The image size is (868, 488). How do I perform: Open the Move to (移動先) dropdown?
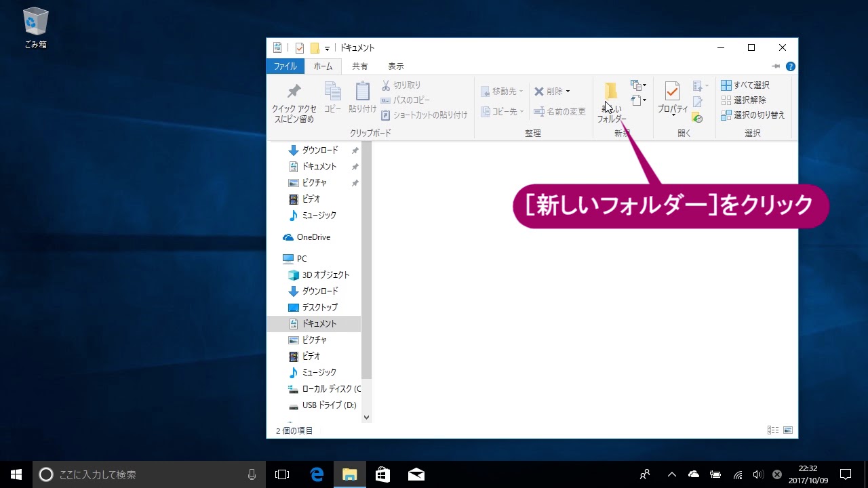point(502,91)
